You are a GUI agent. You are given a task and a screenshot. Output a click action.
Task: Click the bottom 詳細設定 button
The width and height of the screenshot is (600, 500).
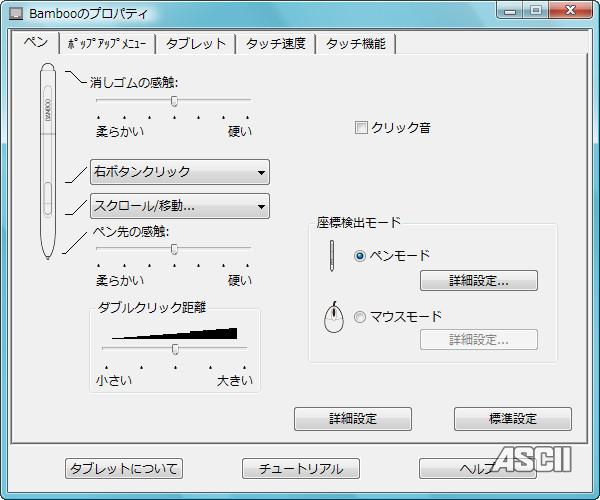(353, 419)
